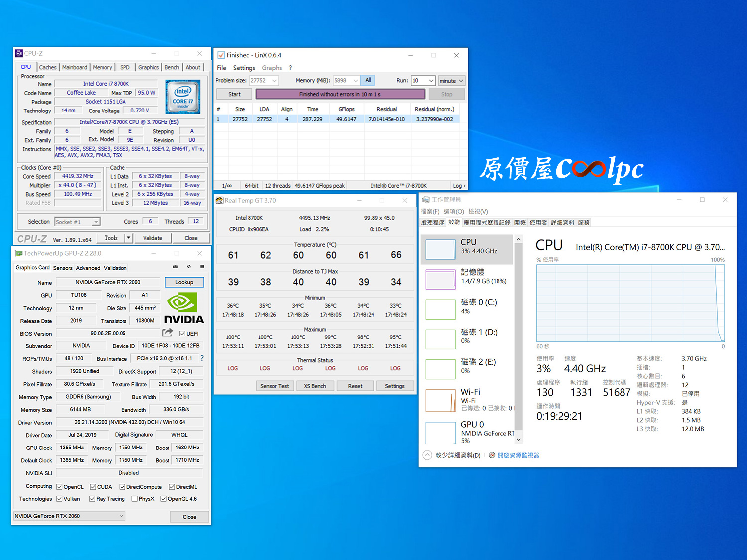747x560 pixels.
Task: Select the memory graph thumbnail in Task Manager
Action: coord(441,279)
